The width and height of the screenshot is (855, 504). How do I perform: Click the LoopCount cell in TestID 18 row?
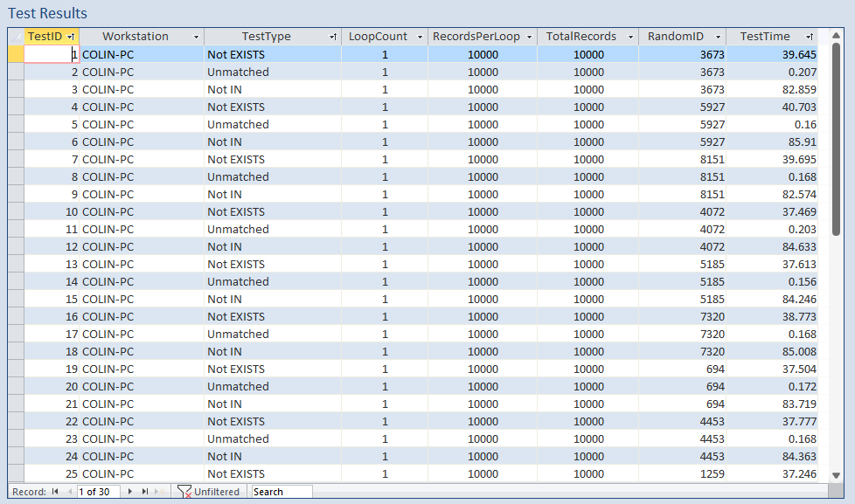(x=385, y=351)
